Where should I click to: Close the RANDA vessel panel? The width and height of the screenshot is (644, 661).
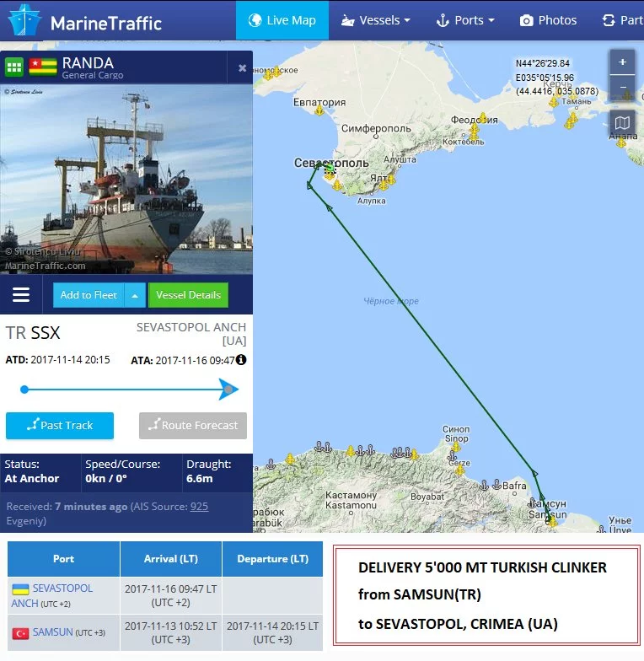tap(242, 67)
